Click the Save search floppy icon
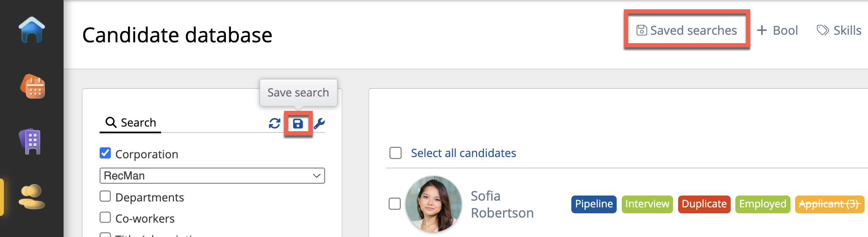The image size is (868, 237). coord(298,124)
